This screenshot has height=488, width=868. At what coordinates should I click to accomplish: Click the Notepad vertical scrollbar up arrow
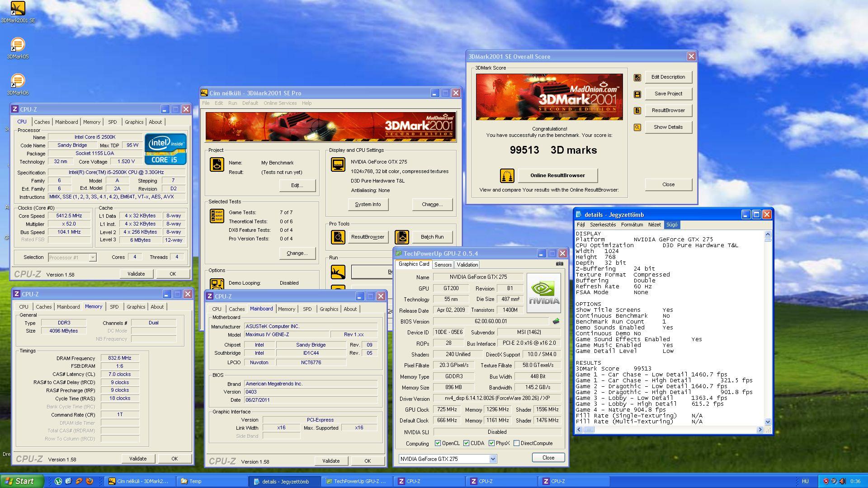(x=768, y=234)
